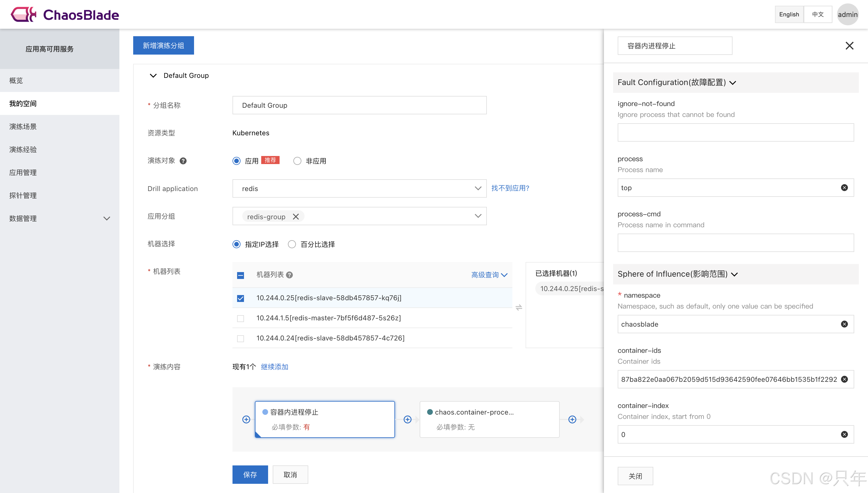The height and width of the screenshot is (493, 868).
Task: Check the redis-master-7bf5f6d487-5s26z machine
Action: click(241, 318)
